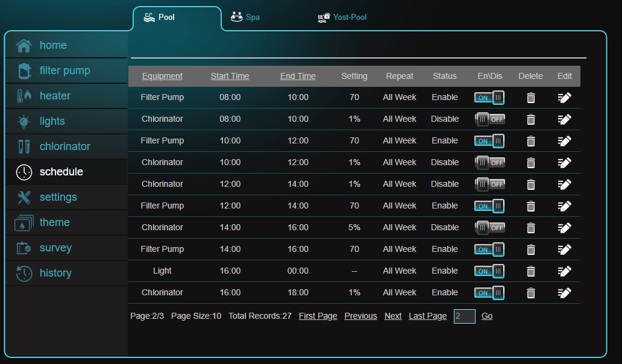
Task: Edit the Chlorinator 10:00 schedule
Action: pos(565,163)
